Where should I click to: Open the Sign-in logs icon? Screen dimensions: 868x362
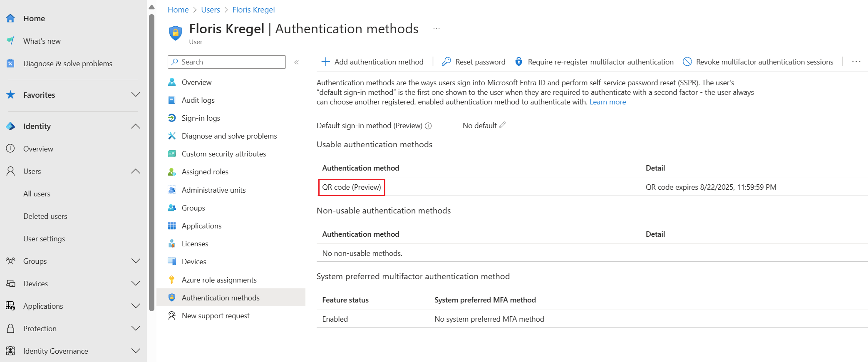click(x=172, y=118)
